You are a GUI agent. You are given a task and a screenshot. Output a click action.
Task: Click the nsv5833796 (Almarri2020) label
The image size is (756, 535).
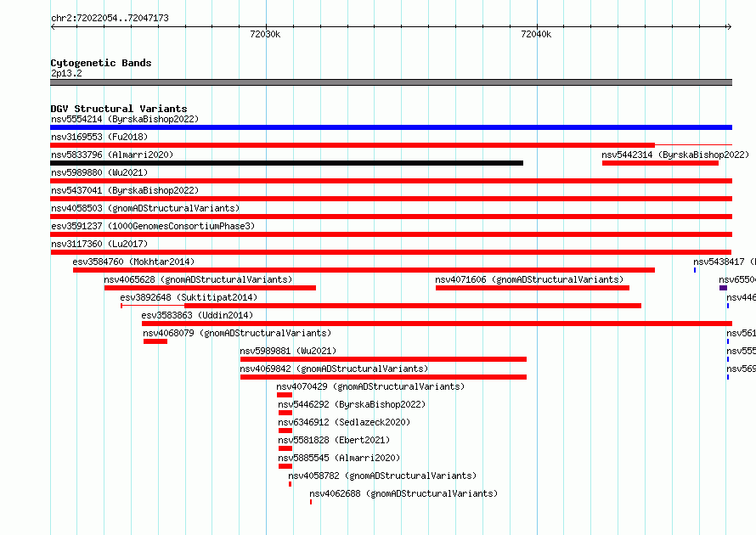pyautogui.click(x=112, y=155)
